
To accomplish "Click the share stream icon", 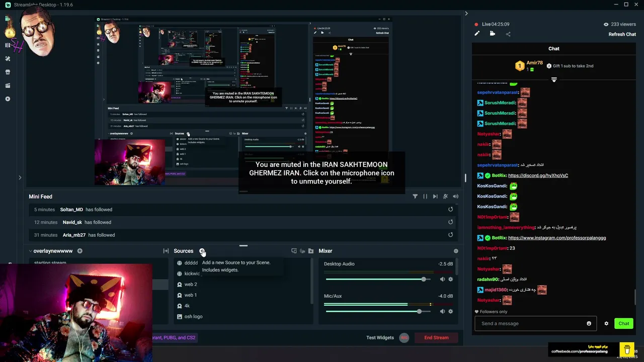I will click(x=508, y=34).
